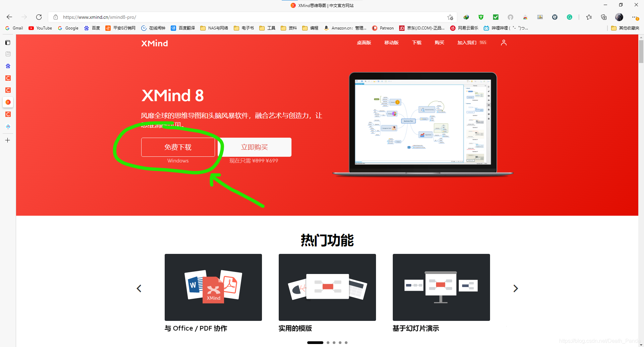644x347 pixels.
Task: Add page to favorites star icon
Action: click(x=450, y=17)
